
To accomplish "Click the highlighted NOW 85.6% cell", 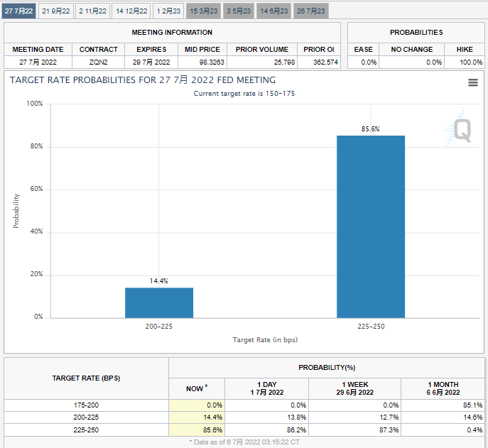I will pos(197,430).
